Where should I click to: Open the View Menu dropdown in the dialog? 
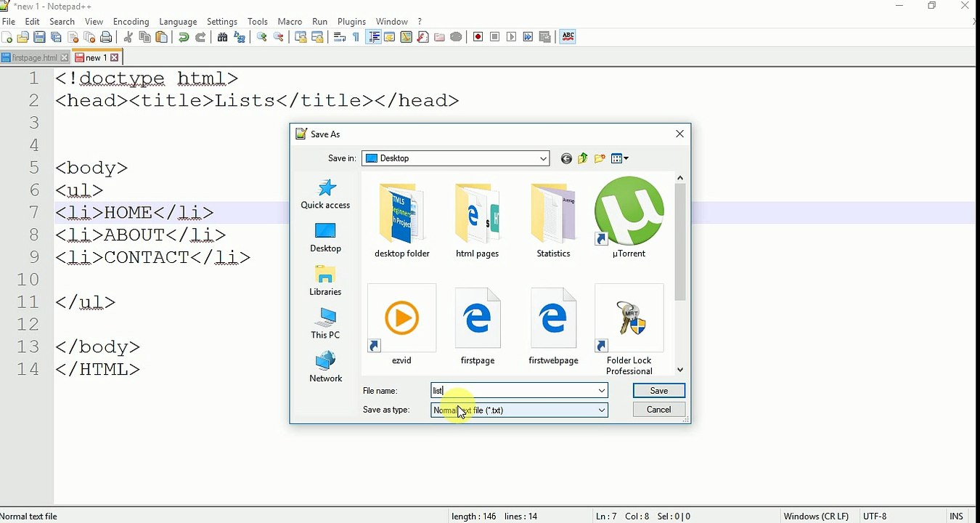620,158
